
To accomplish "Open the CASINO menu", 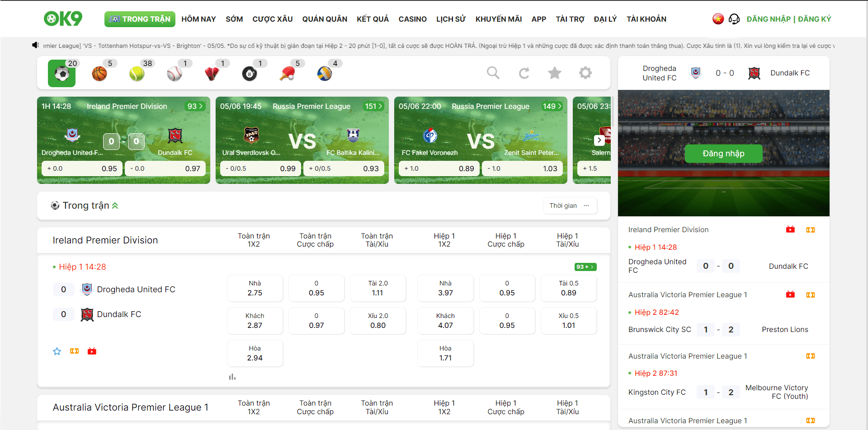I will pos(412,19).
